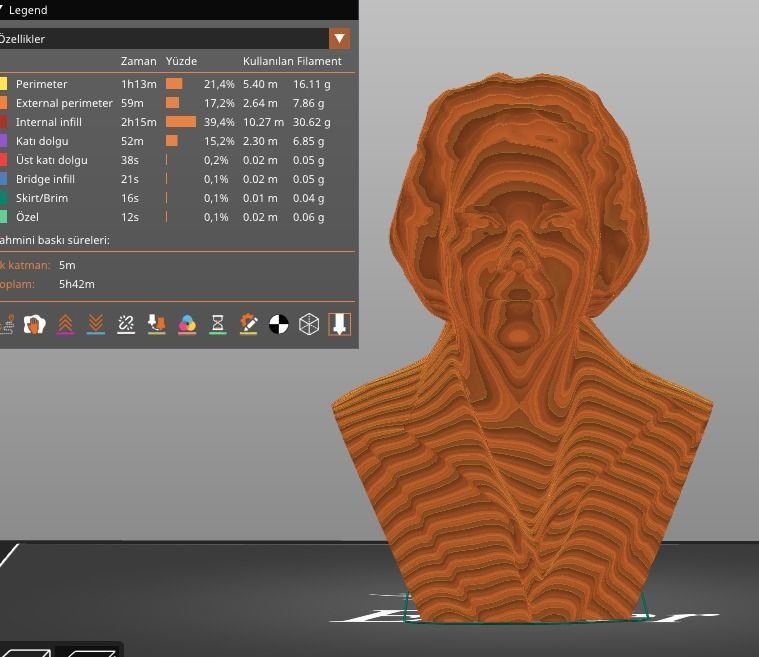Click External perimeter weight 7.86 g

tap(308, 103)
